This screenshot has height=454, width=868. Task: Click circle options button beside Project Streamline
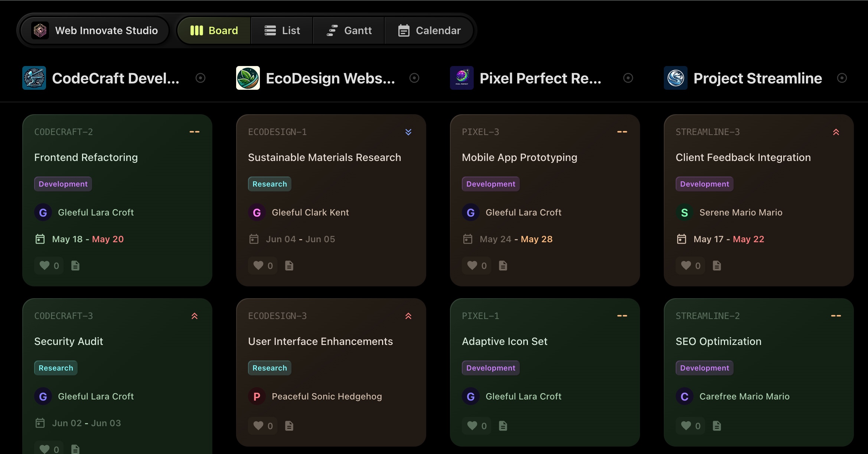point(842,78)
